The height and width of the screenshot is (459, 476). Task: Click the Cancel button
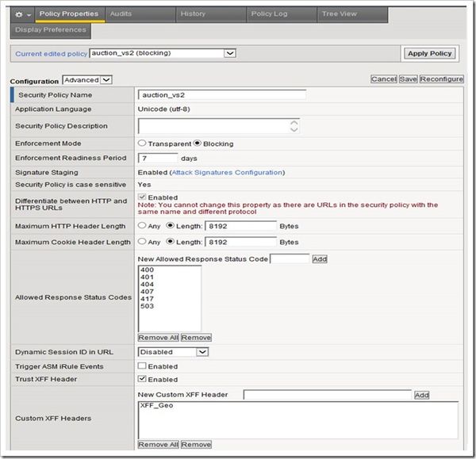[384, 79]
